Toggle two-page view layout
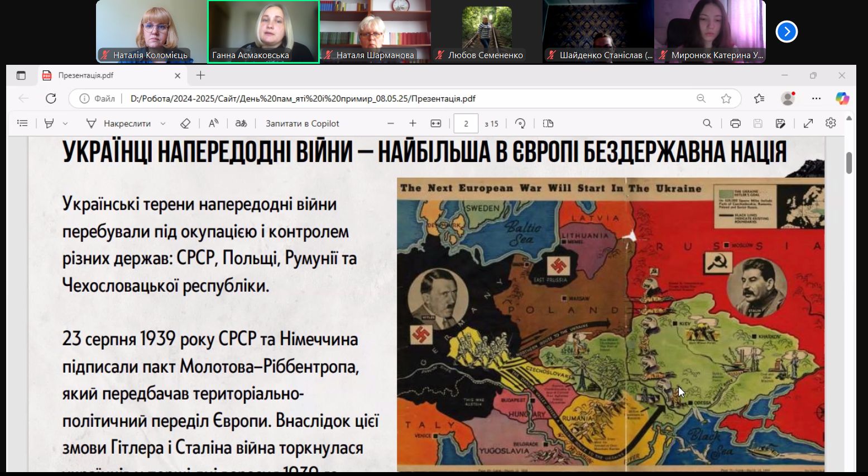The height and width of the screenshot is (476, 868). (548, 123)
